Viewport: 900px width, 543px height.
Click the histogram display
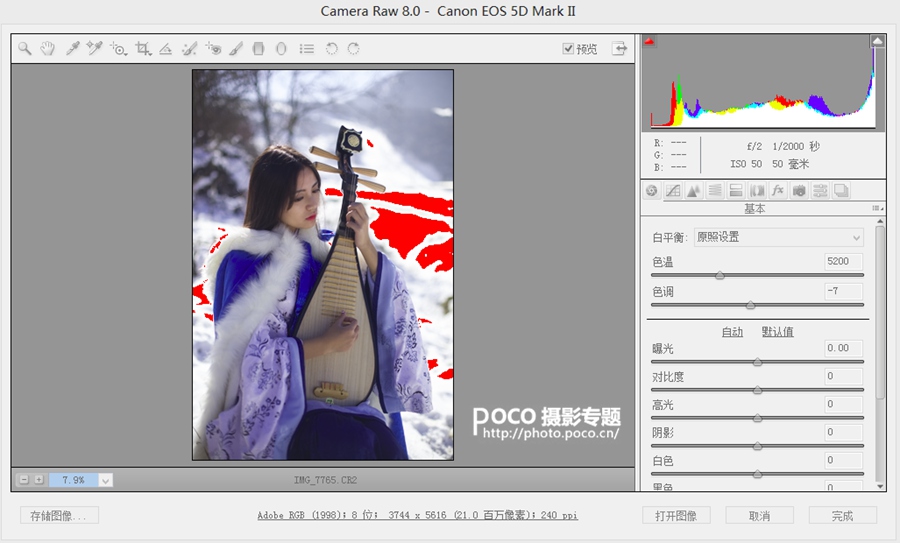tap(762, 82)
